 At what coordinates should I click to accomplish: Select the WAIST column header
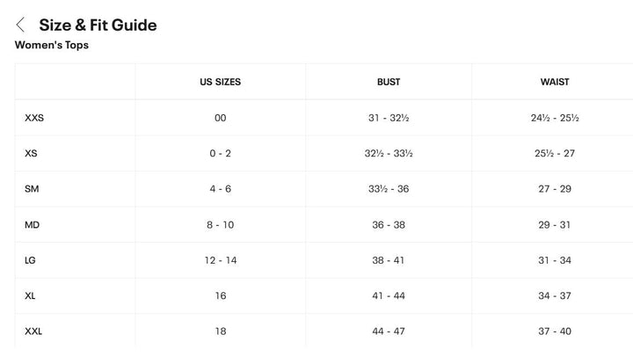(555, 82)
